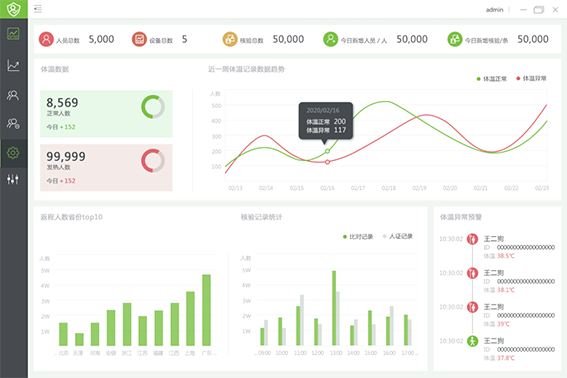Toggle the 人证记录 legend series
Image resolution: width=567 pixels, height=378 pixels.
397,236
